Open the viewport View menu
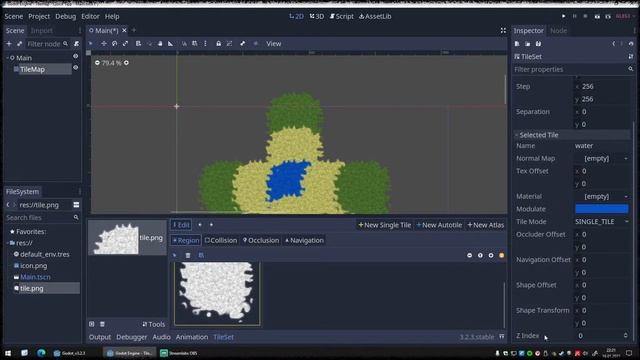 [273, 44]
